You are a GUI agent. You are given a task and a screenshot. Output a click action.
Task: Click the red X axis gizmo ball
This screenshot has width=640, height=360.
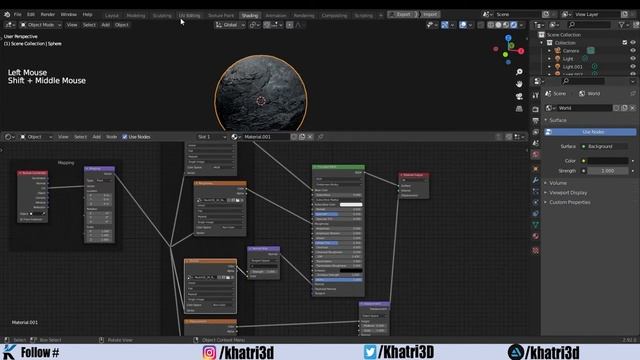point(521,51)
